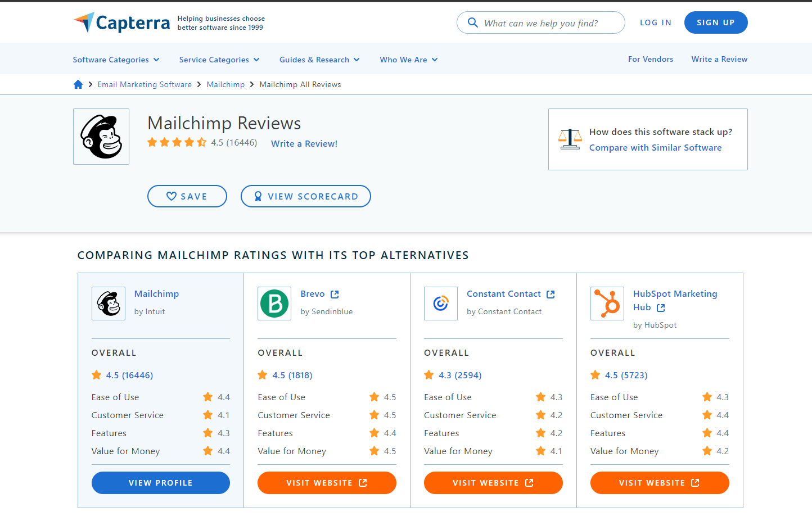Open the Brevo product name link
The image size is (812, 516).
click(313, 293)
